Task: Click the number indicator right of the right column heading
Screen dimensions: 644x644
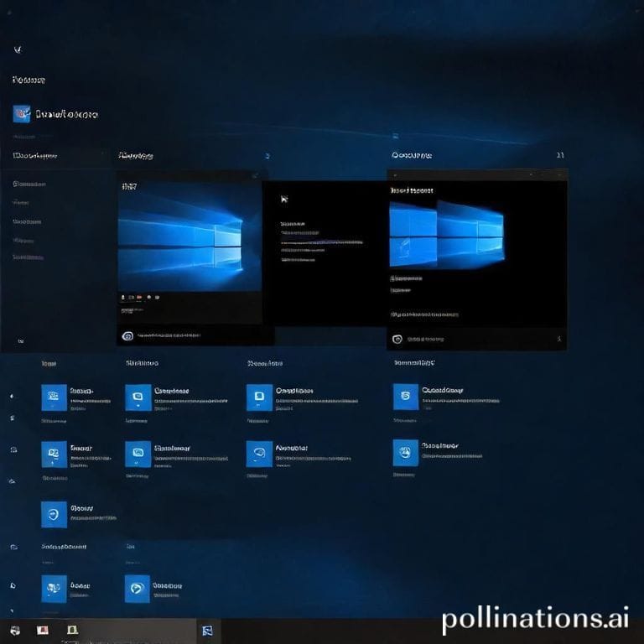Action: [560, 155]
